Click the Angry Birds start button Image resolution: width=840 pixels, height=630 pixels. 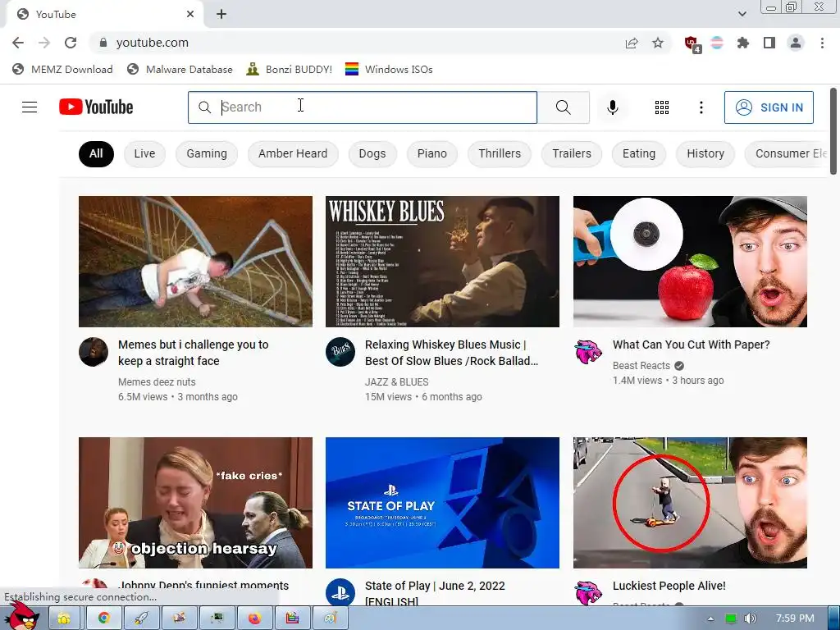click(x=21, y=616)
